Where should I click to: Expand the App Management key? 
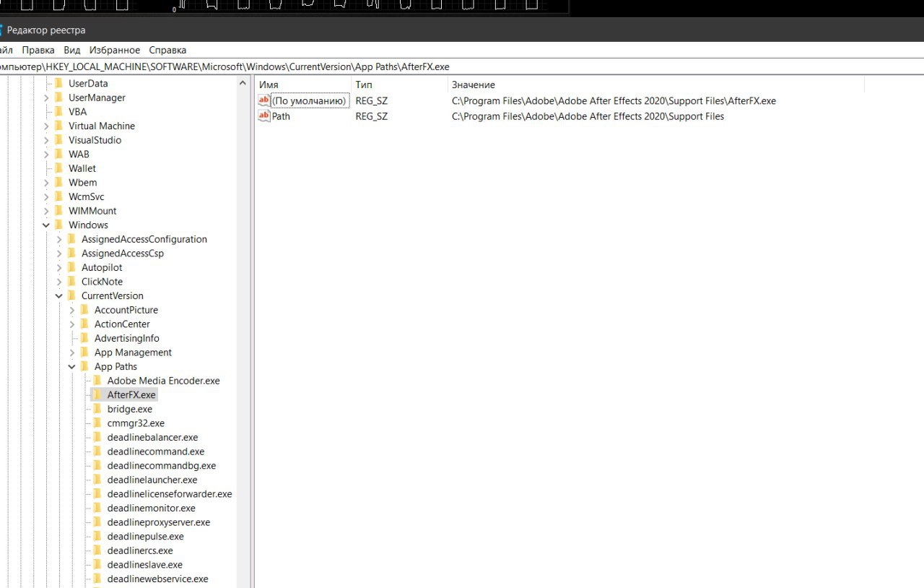(72, 353)
